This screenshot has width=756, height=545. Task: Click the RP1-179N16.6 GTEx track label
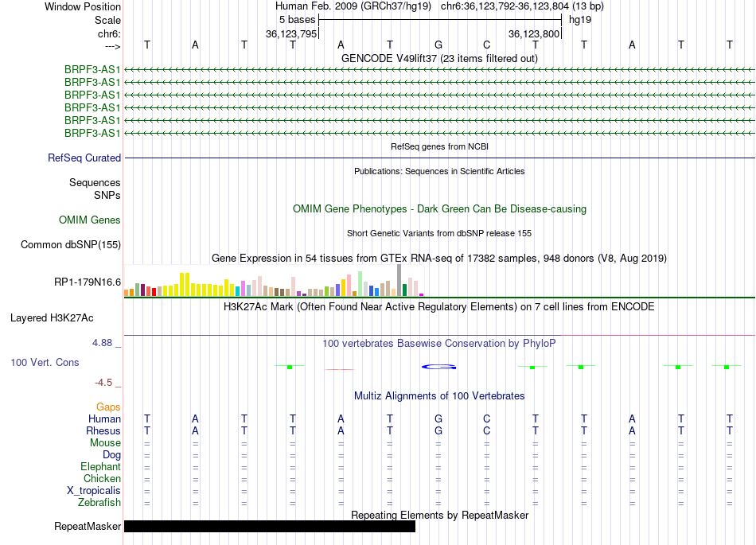click(88, 282)
